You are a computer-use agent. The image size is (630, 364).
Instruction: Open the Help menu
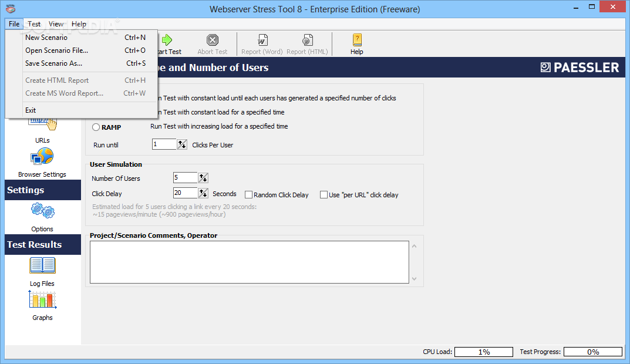click(79, 23)
